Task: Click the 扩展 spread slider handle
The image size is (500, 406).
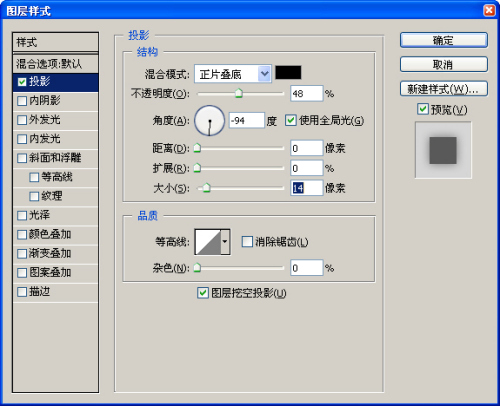Action: point(197,168)
